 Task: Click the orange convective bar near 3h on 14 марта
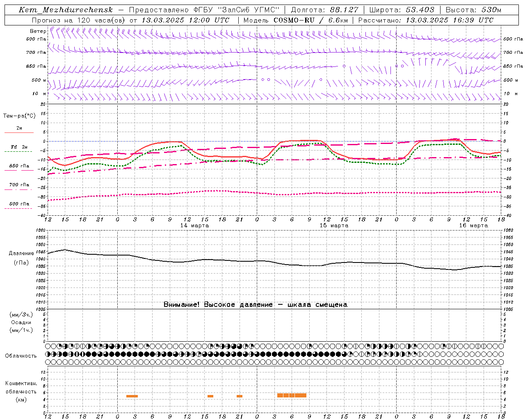click(132, 396)
